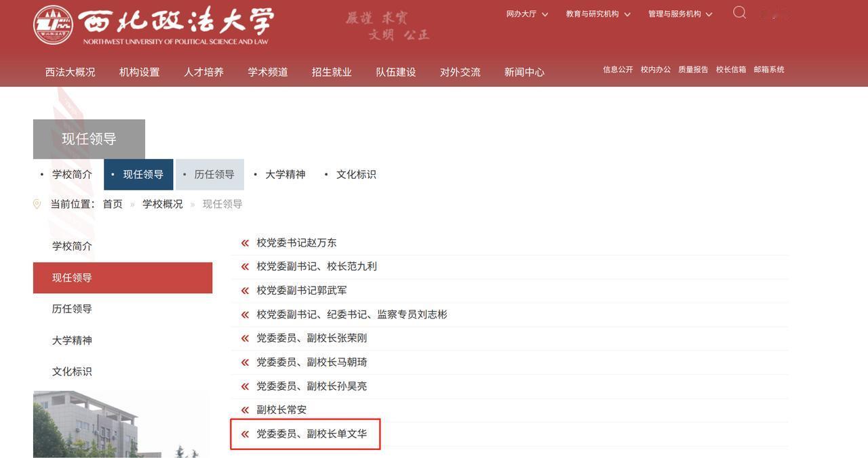Open the 校党委副书记、校长范九利 profile link
The image size is (868, 458).
pyautogui.click(x=315, y=266)
